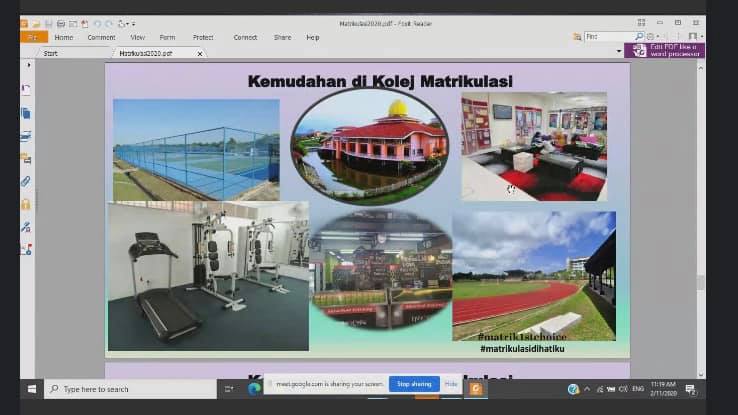Open the search settings gear dropdown
The width and height of the screenshot is (738, 415).
(x=653, y=36)
